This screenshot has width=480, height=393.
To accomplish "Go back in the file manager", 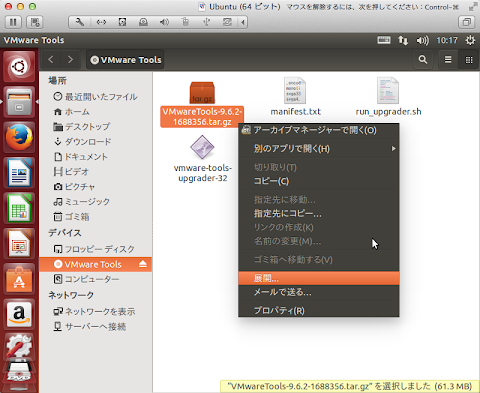I will (51, 60).
